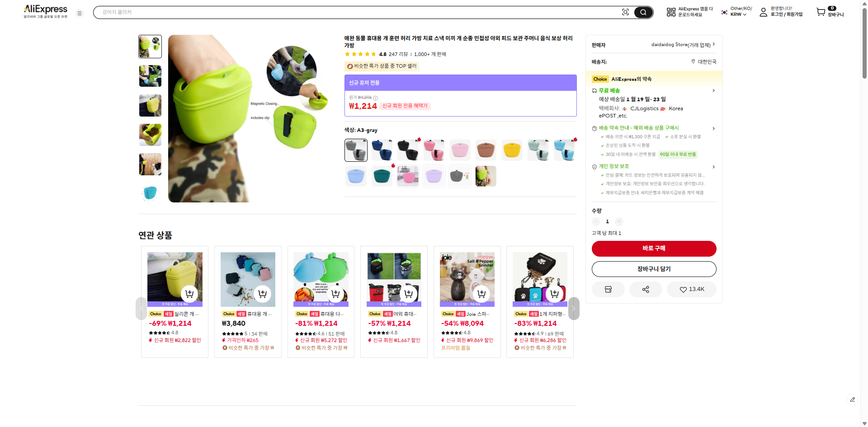Image resolution: width=868 pixels, height=427 pixels.
Task: Click the feedback pencil icon
Action: 852,399
